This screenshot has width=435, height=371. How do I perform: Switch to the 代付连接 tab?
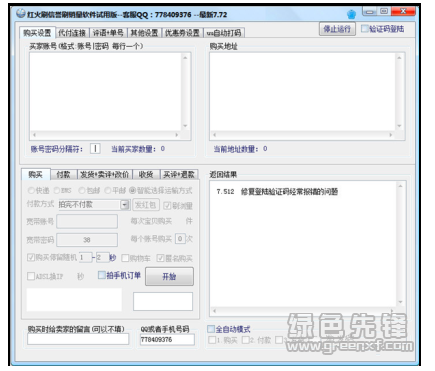72,33
